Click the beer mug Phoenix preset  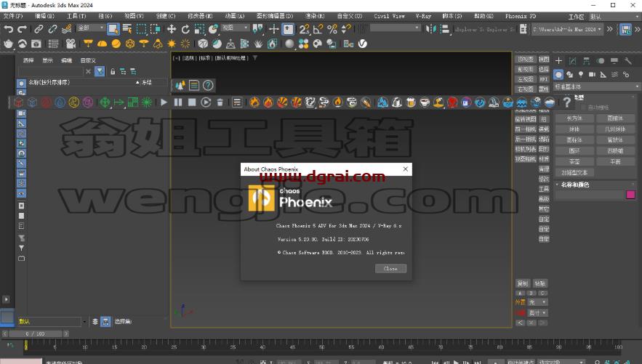[411, 102]
